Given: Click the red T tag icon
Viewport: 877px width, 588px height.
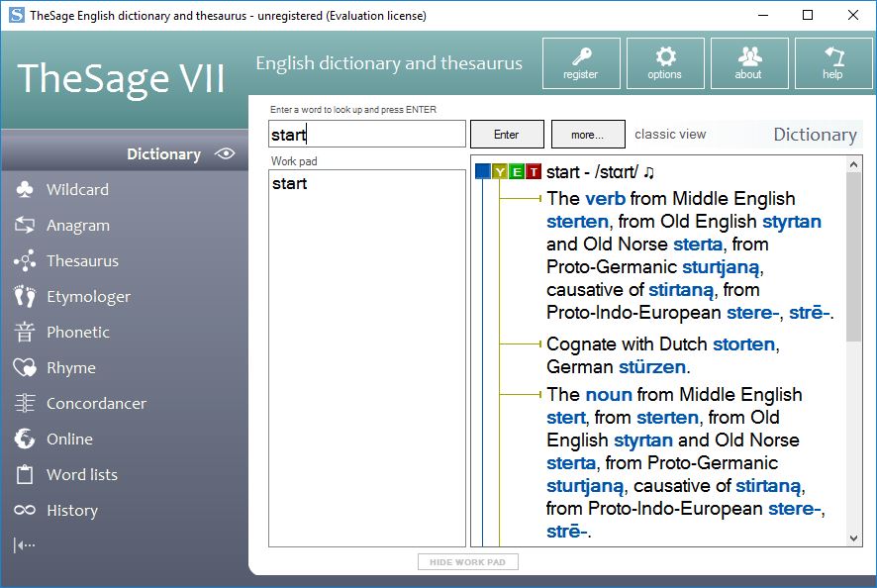Looking at the screenshot, I should point(534,171).
